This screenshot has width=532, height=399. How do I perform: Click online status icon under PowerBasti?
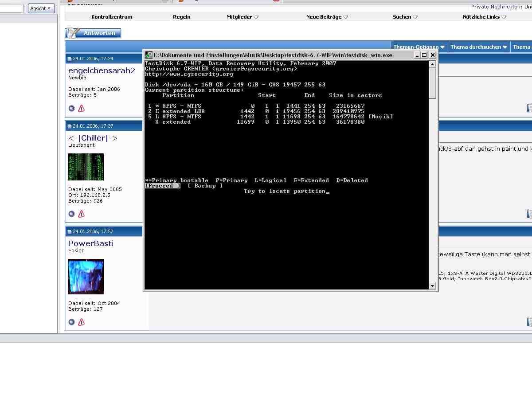72,322
